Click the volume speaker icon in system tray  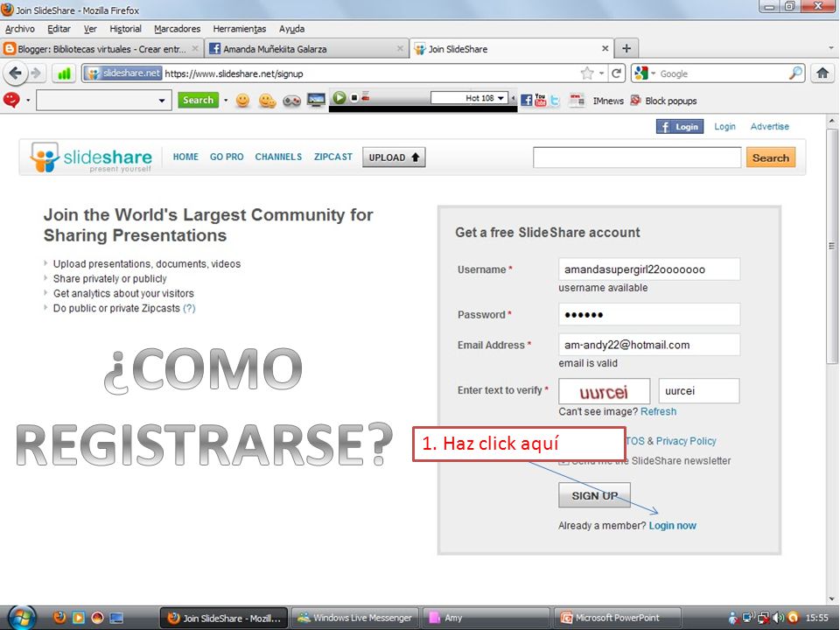778,618
